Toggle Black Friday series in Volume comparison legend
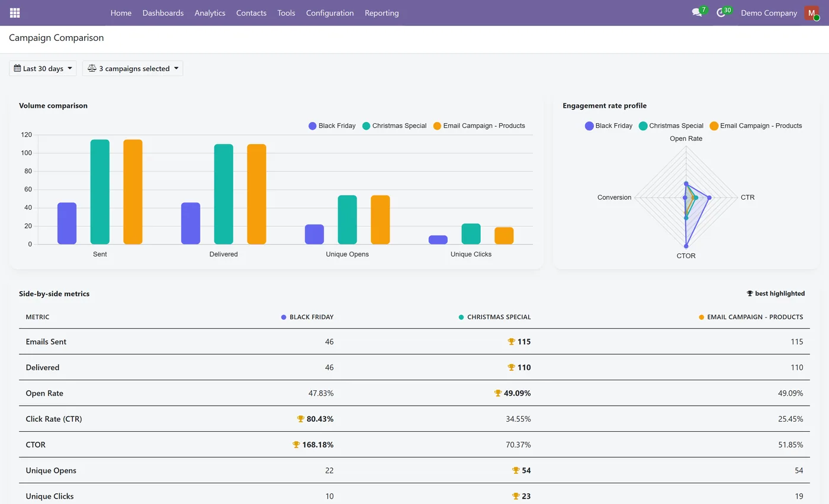Viewport: 829px width, 504px height. point(332,126)
